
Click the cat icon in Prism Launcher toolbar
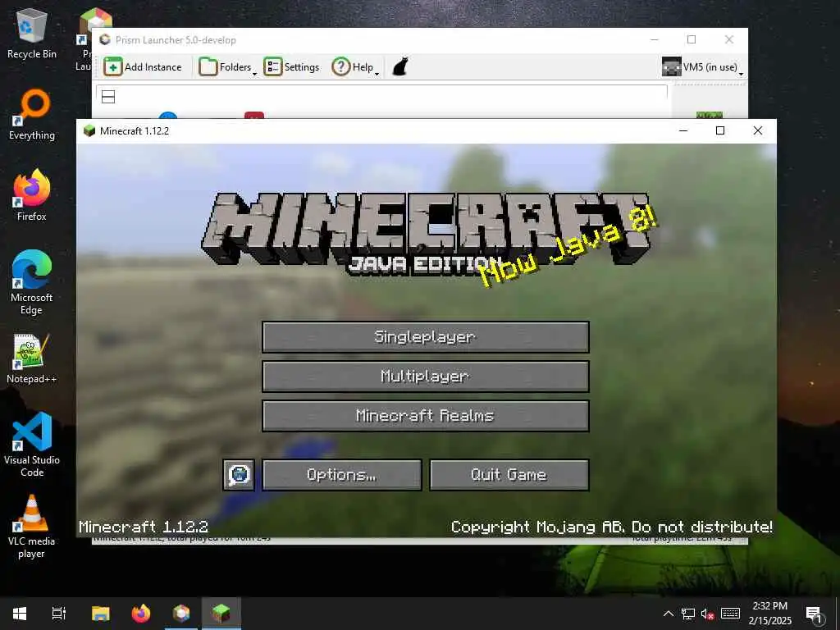400,67
